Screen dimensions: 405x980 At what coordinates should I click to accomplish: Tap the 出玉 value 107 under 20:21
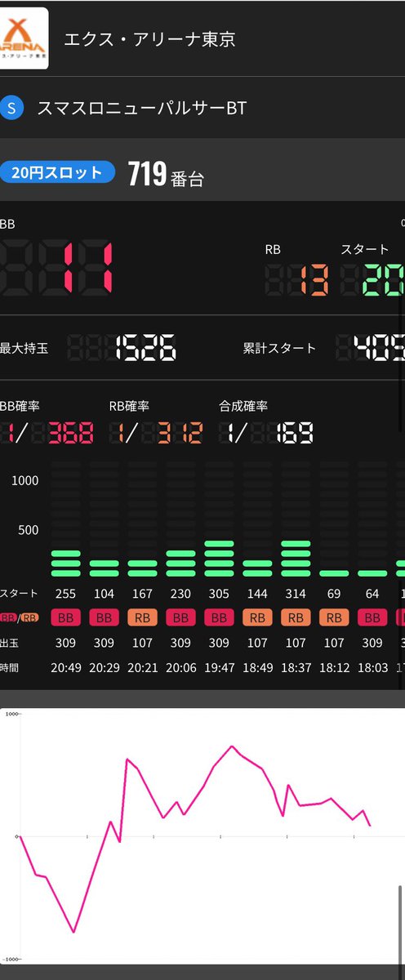click(142, 643)
